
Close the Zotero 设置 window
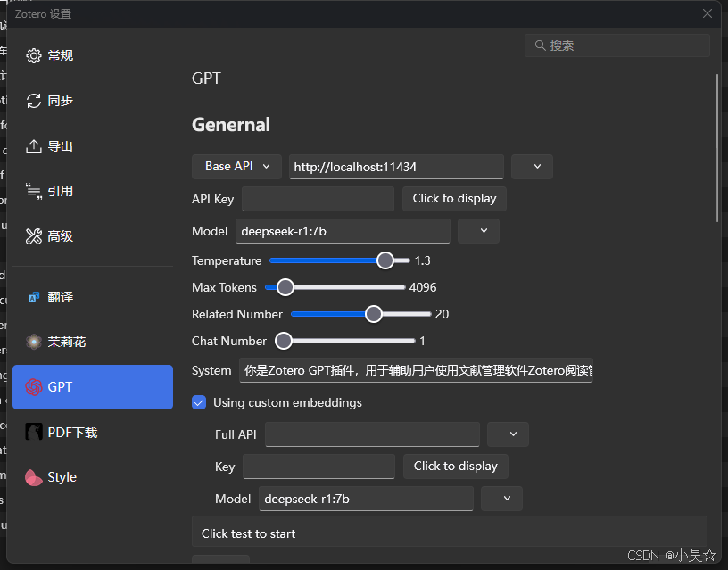tap(707, 13)
